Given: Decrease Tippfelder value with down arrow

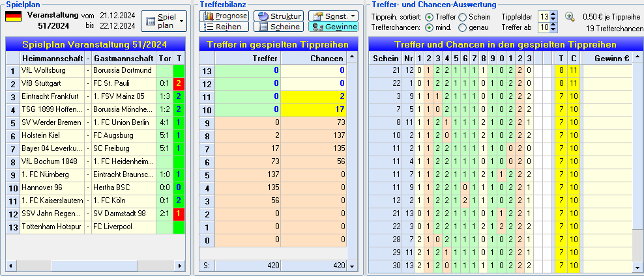Looking at the screenshot, I should click(553, 20).
